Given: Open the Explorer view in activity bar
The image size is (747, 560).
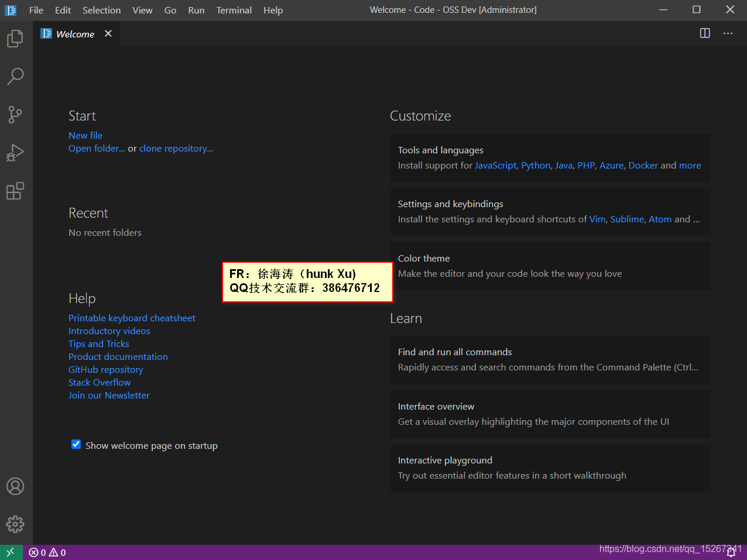Looking at the screenshot, I should [15, 39].
